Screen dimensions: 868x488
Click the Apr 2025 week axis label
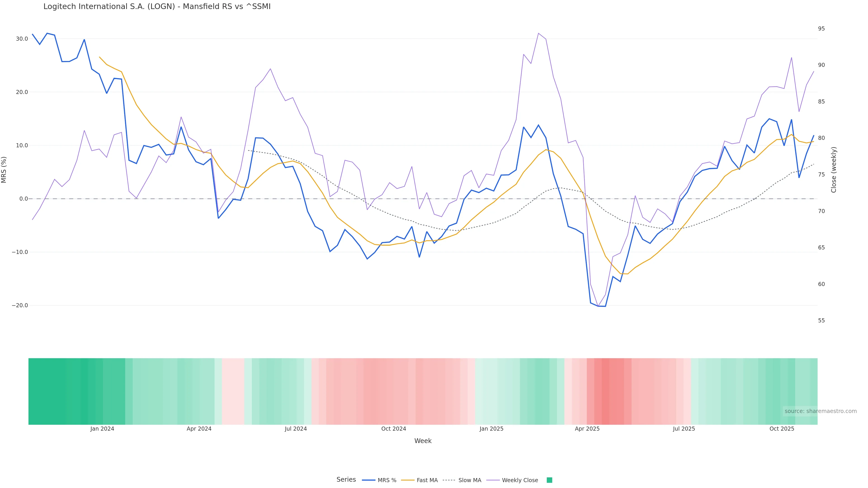pos(587,429)
